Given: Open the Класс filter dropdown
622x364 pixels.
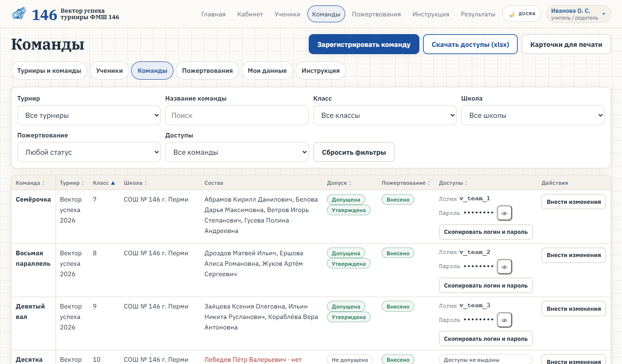Looking at the screenshot, I should tap(385, 115).
